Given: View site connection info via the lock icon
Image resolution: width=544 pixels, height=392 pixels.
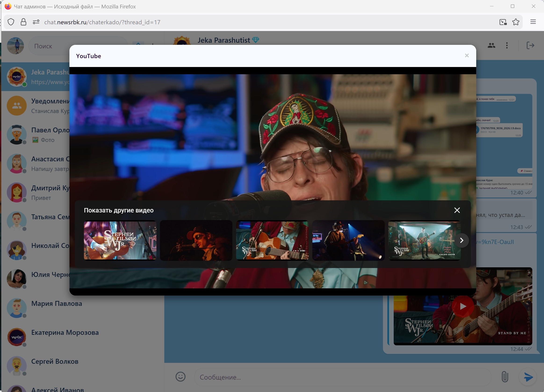Looking at the screenshot, I should pos(23,22).
